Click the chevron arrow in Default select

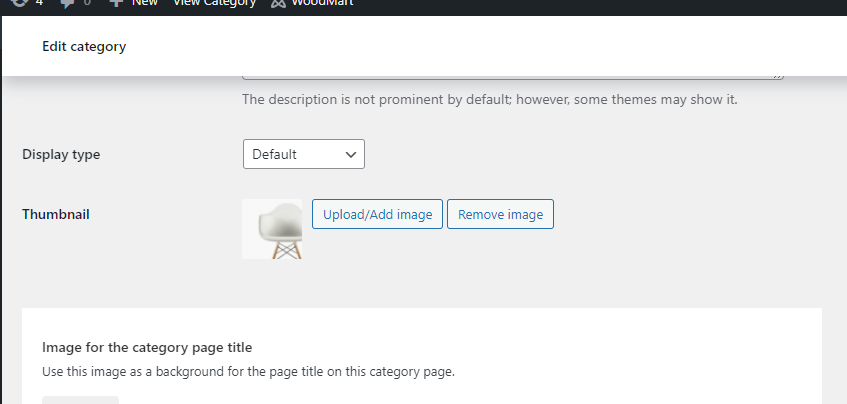click(x=351, y=154)
